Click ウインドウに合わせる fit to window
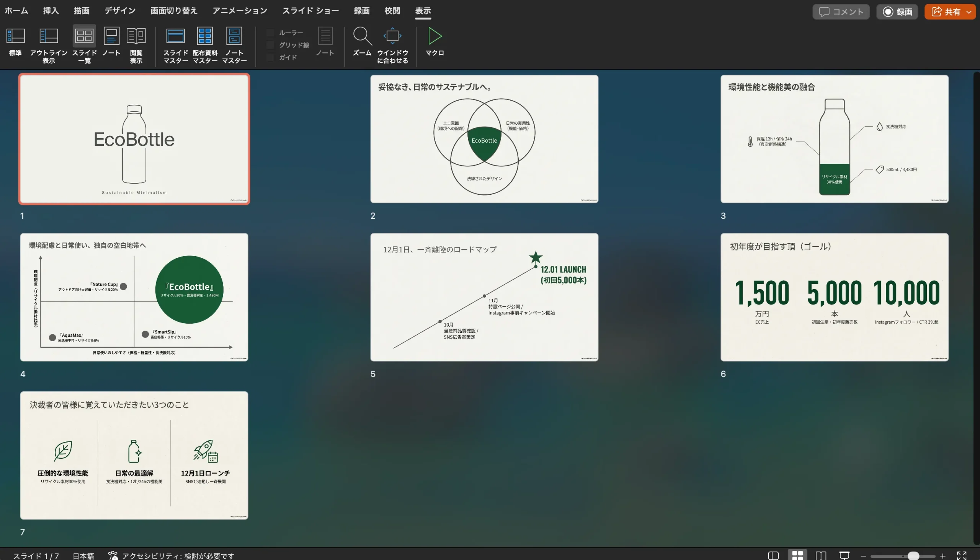This screenshot has width=980, height=560. (392, 46)
